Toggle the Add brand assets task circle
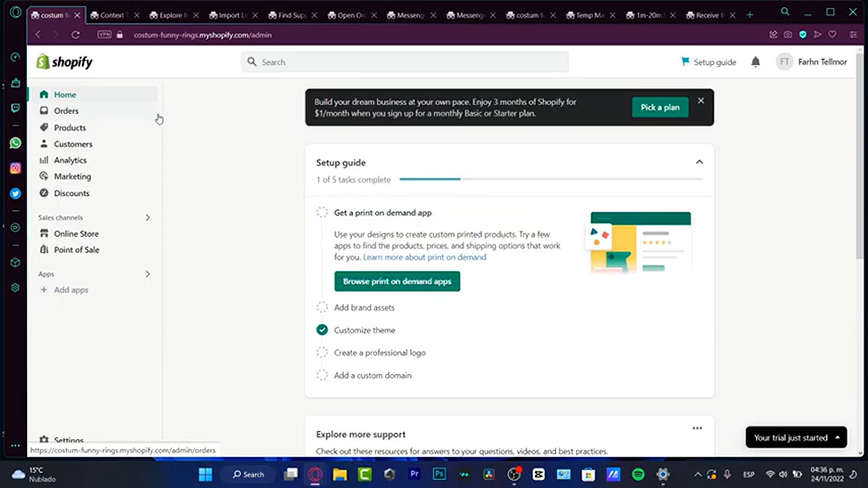Screen dimensions: 868x488 point(322,308)
